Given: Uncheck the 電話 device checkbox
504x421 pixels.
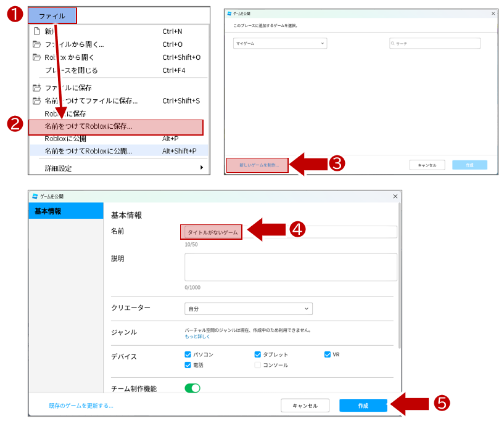Looking at the screenshot, I should [188, 365].
